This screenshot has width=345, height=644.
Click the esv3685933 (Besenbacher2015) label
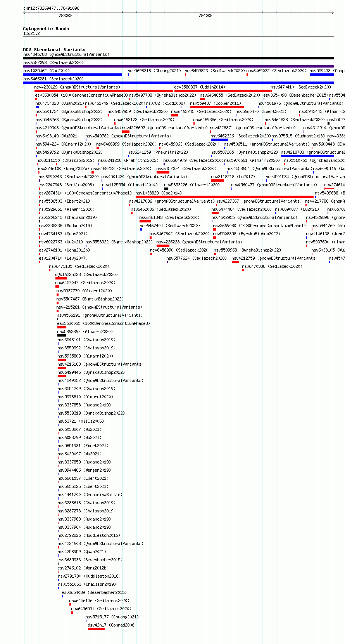[90, 560]
